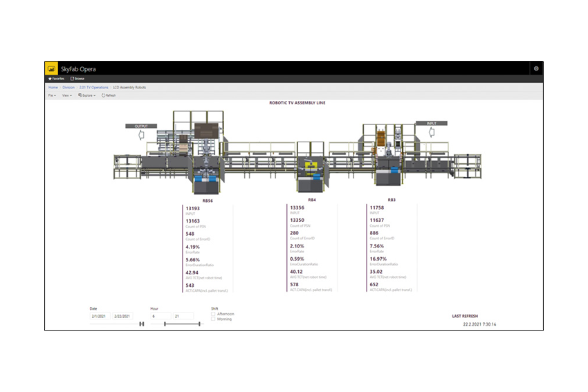Viewport: 588px width, 392px height.
Task: Click RB4 input value 13356
Action: coord(297,208)
